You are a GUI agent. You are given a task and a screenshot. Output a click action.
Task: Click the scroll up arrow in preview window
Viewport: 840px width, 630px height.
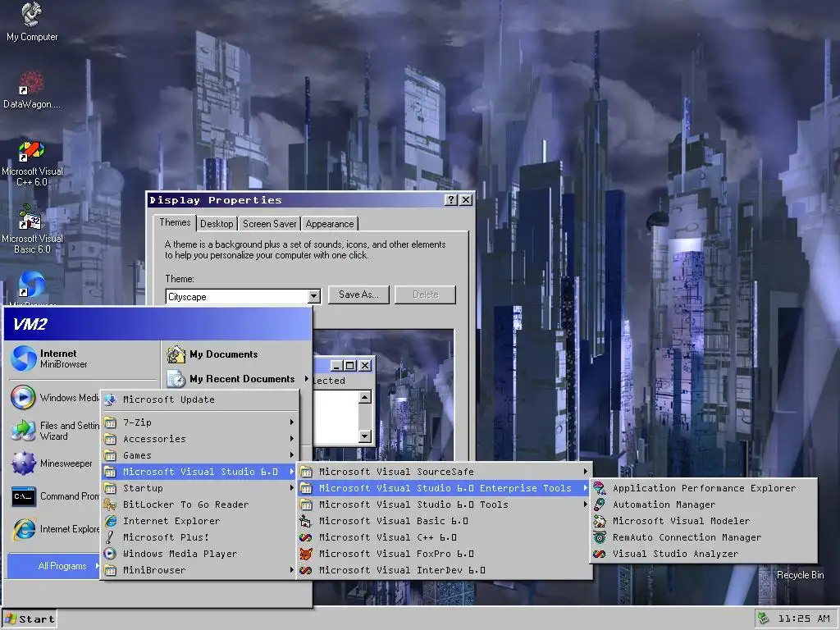[365, 397]
